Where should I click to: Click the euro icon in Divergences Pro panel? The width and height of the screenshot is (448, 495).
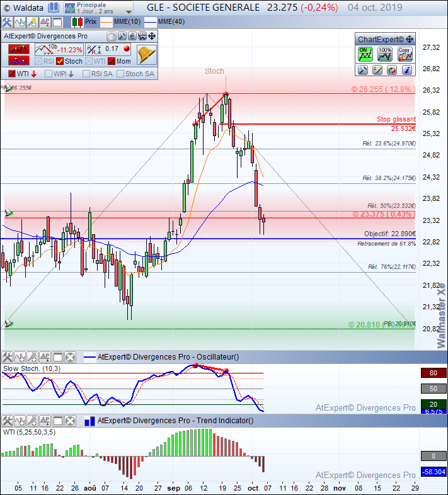pos(132,37)
